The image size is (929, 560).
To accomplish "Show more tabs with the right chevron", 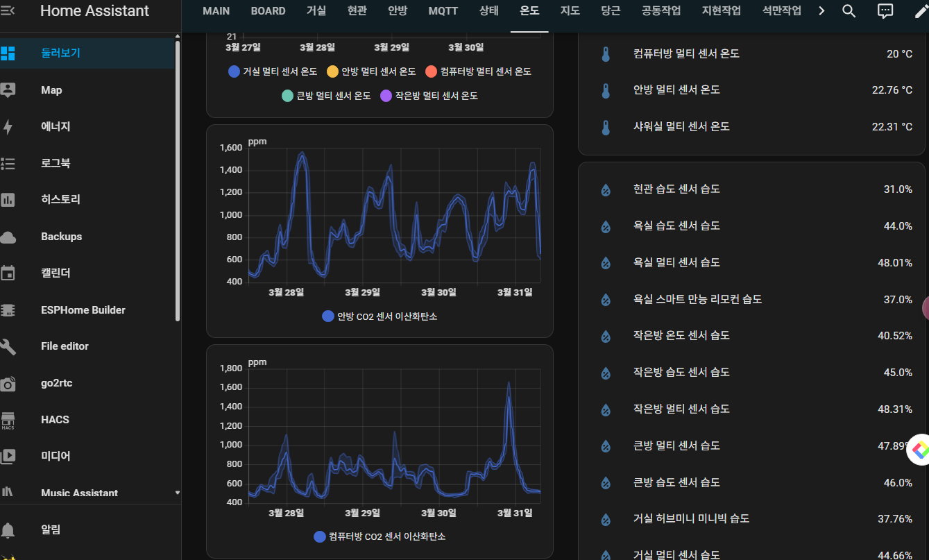I will tap(822, 11).
